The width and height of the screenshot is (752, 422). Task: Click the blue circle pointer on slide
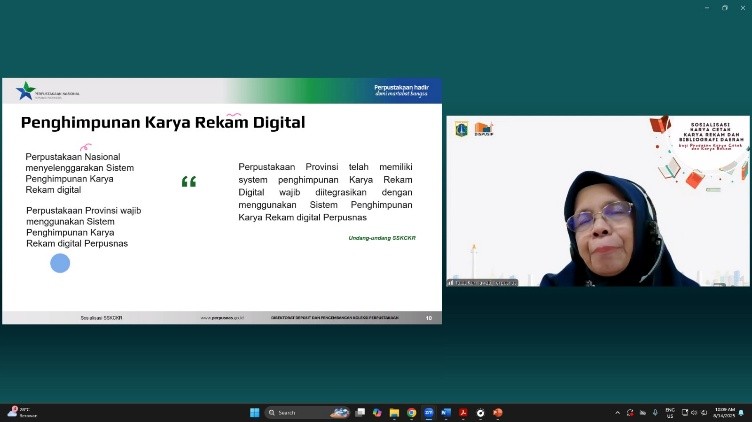click(60, 263)
